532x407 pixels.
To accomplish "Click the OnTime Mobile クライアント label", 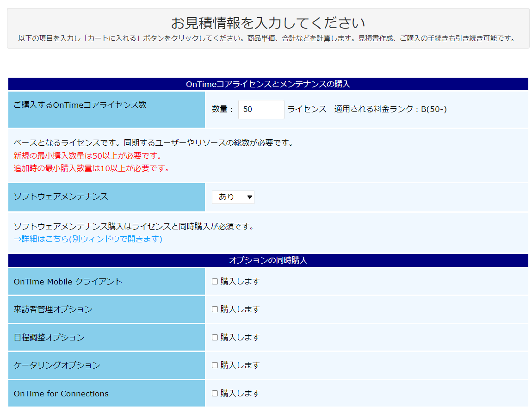I will coord(68,282).
